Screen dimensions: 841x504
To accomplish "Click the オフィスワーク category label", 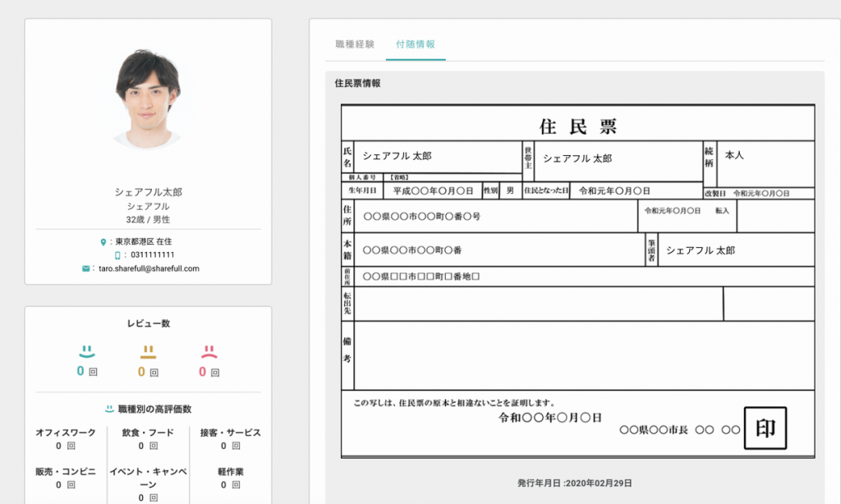I will click(66, 433).
